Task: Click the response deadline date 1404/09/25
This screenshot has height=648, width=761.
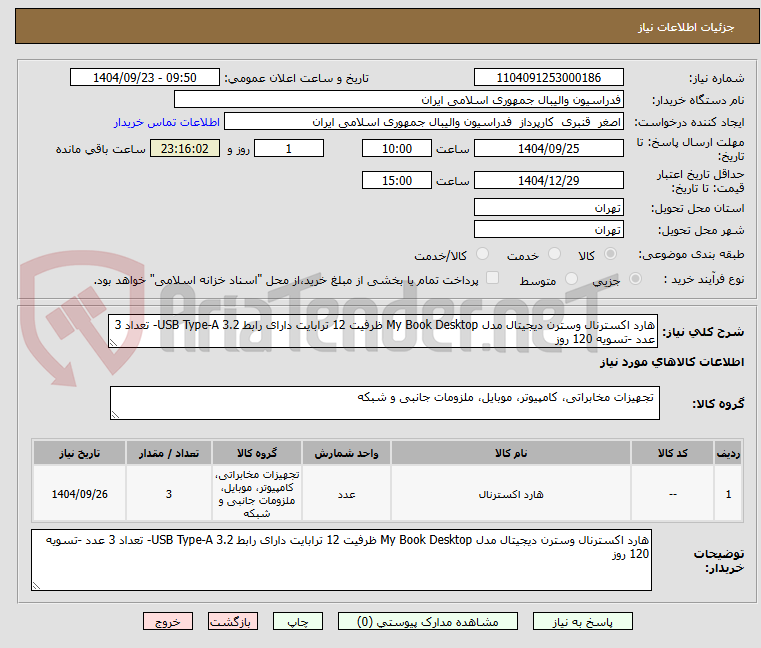Action: [548, 148]
